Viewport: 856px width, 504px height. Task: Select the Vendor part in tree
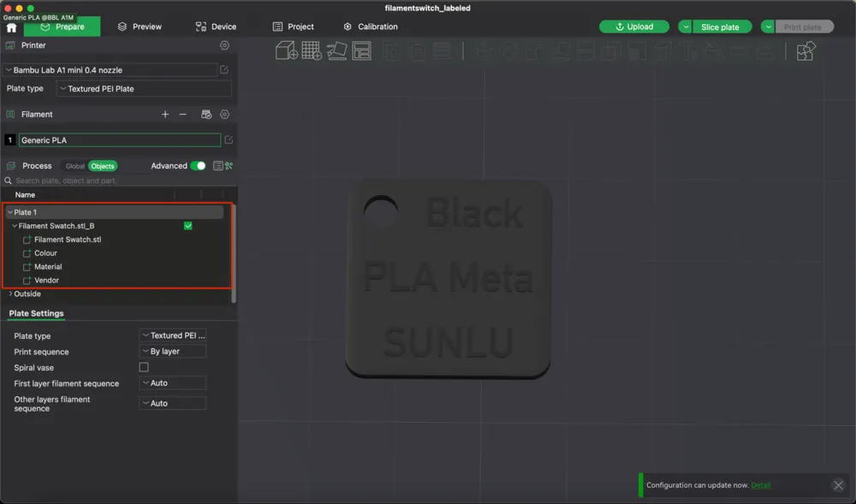(x=46, y=281)
